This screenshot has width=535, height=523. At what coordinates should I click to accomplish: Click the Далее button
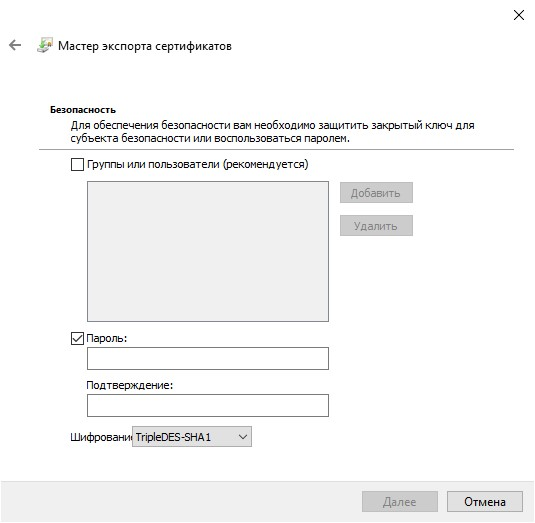click(400, 502)
